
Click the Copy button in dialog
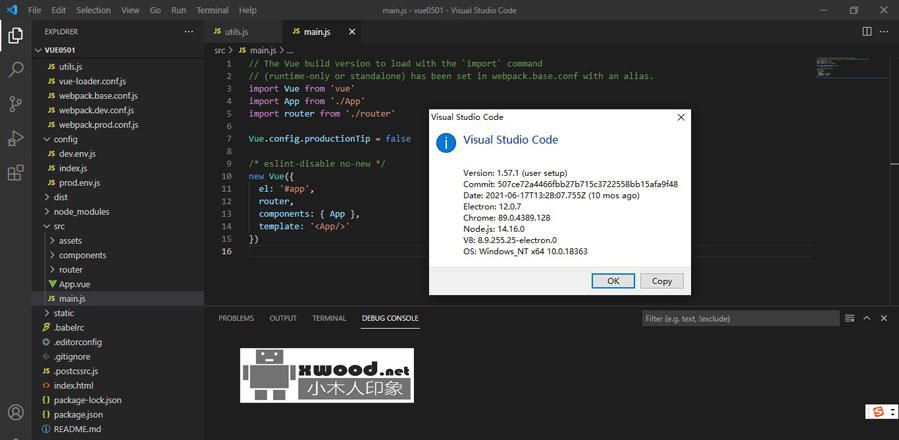pyautogui.click(x=661, y=281)
